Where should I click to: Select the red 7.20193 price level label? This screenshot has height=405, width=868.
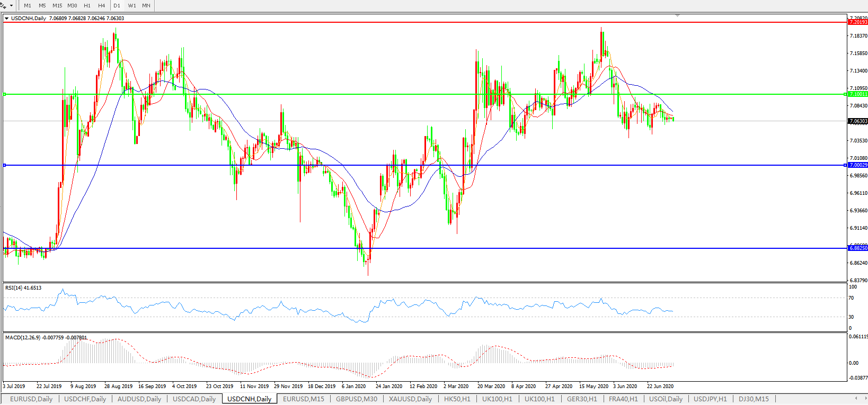point(858,22)
